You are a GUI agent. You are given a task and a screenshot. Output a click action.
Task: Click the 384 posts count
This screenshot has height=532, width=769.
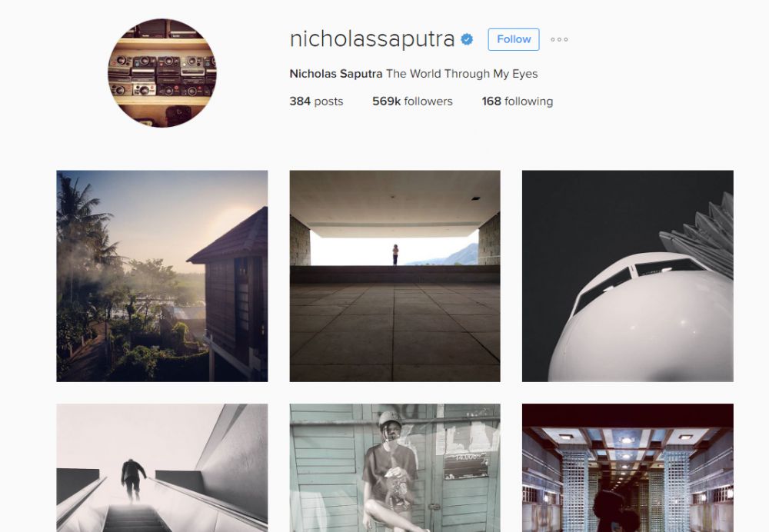[316, 101]
